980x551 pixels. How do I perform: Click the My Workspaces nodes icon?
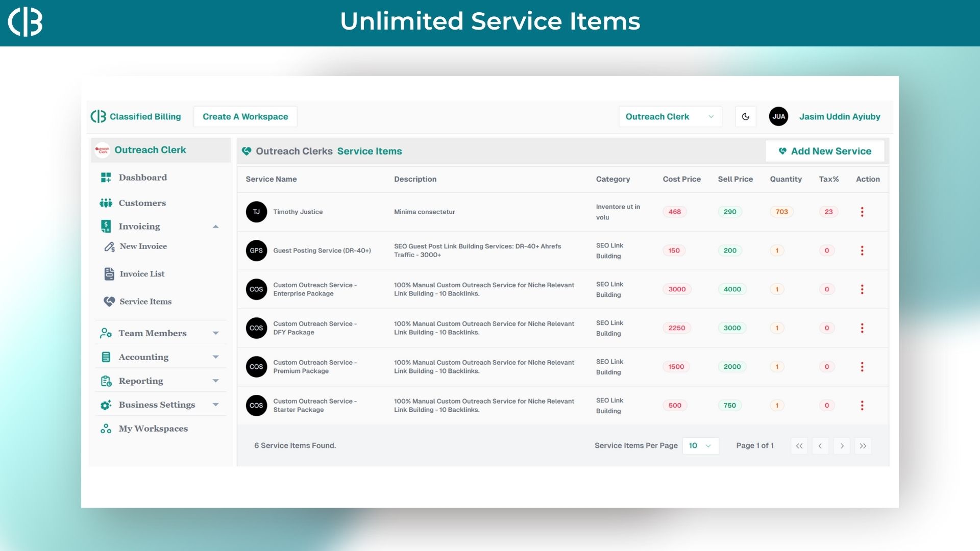pos(106,429)
